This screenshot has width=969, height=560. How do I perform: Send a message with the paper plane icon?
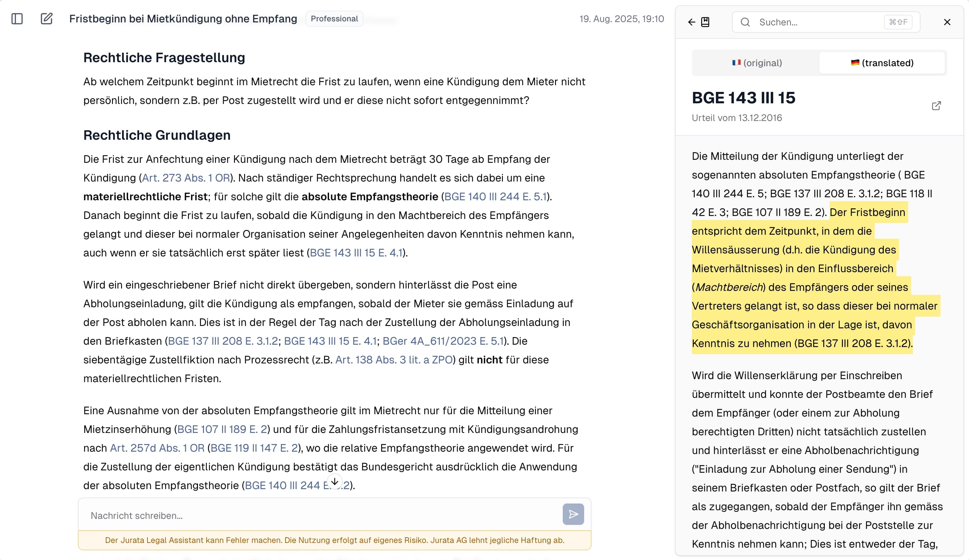point(573,515)
